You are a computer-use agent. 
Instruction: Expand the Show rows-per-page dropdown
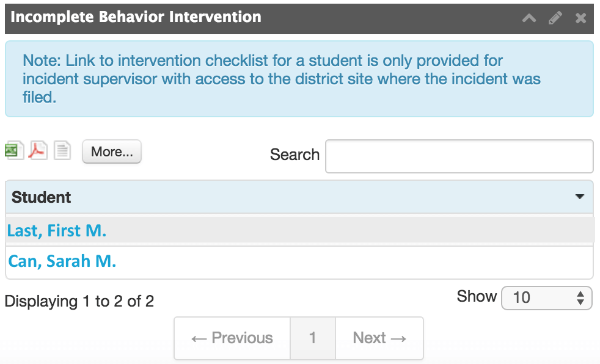[546, 298]
